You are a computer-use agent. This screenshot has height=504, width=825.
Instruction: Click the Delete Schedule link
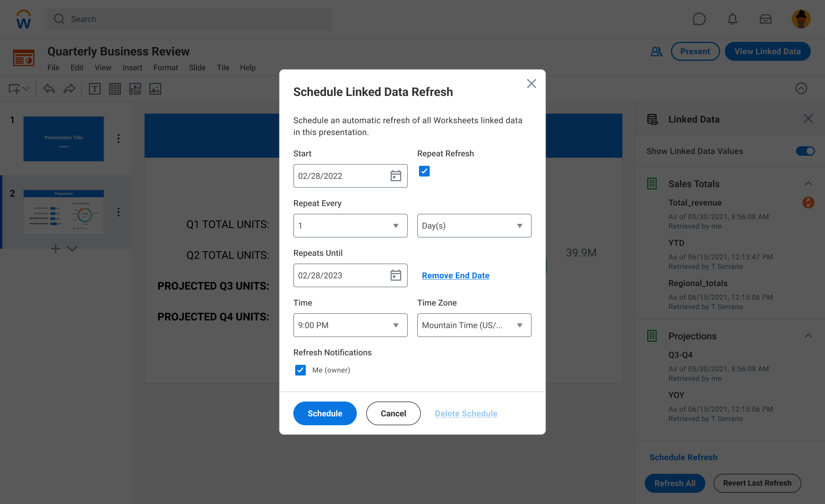[466, 413]
